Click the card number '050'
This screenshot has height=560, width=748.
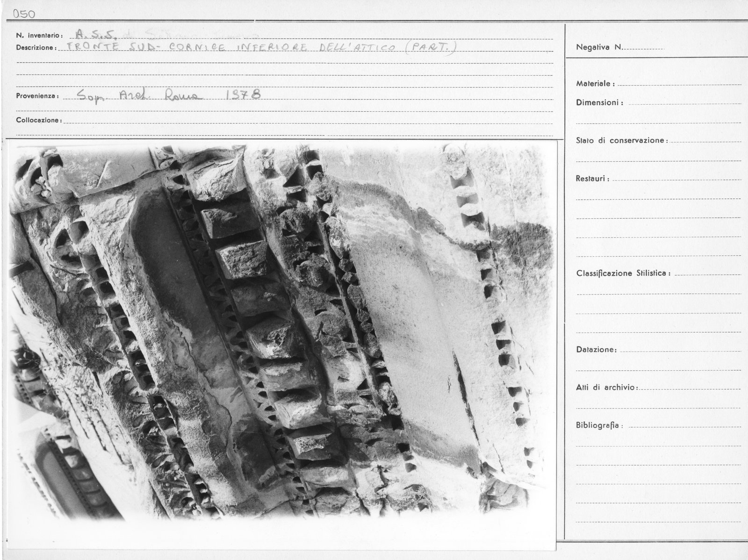pyautogui.click(x=24, y=14)
